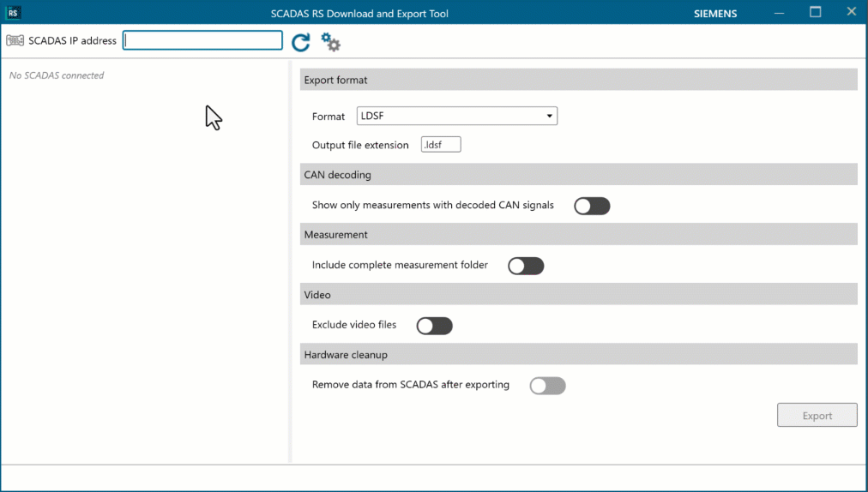The image size is (868, 492).
Task: Click in the SCADAS IP address field
Action: pos(202,40)
